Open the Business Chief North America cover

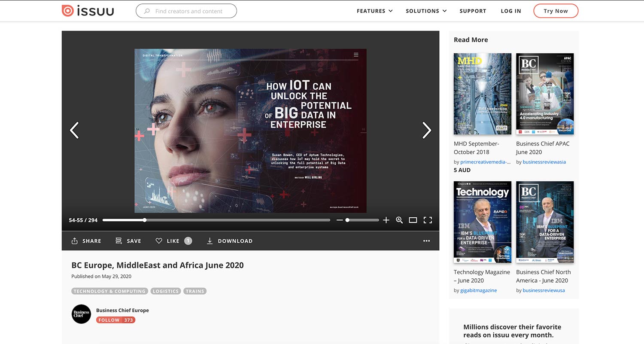coord(545,222)
